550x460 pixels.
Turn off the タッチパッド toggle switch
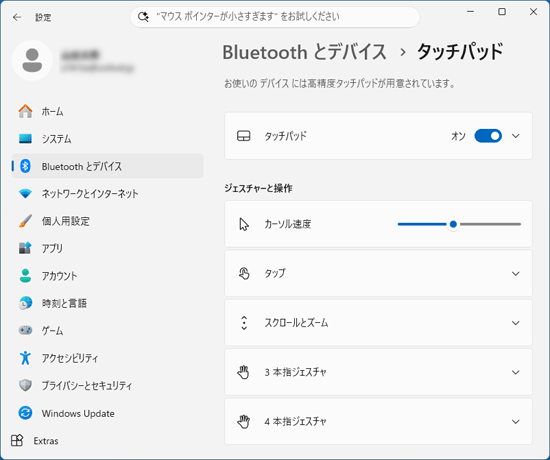tap(488, 136)
